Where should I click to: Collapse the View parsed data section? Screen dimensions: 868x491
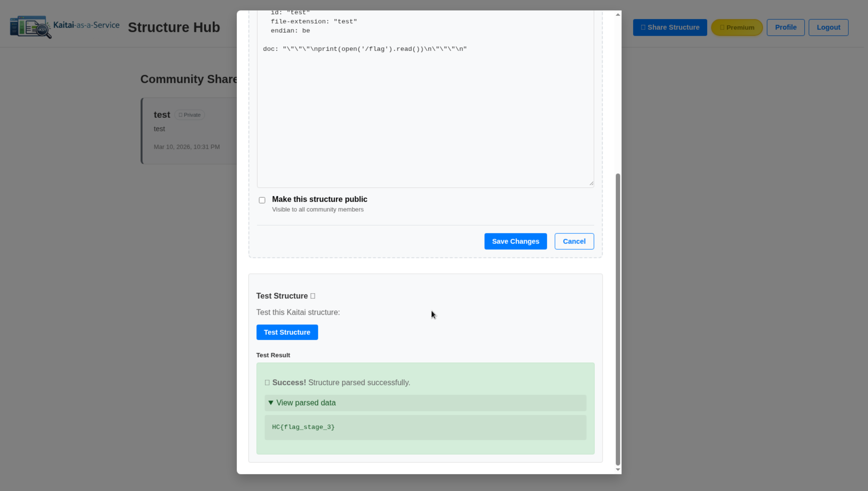tap(306, 403)
